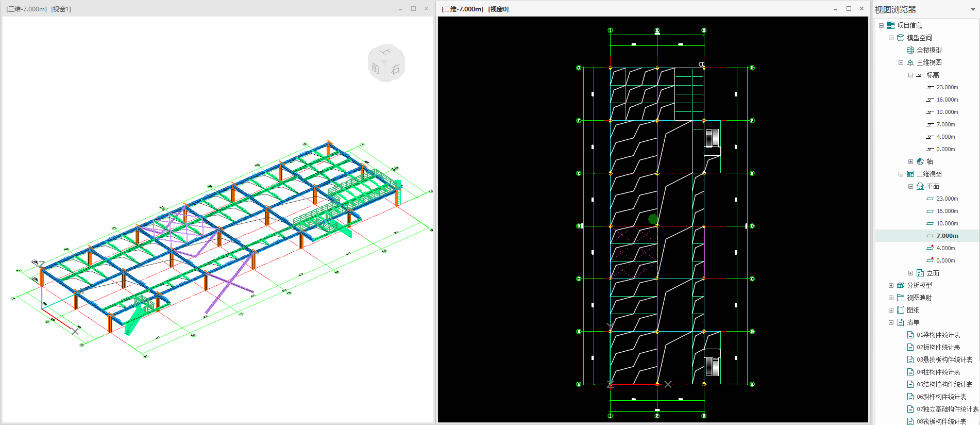The image size is (980, 425).
Task: Click the 模型空间 cube icon
Action: 901,38
